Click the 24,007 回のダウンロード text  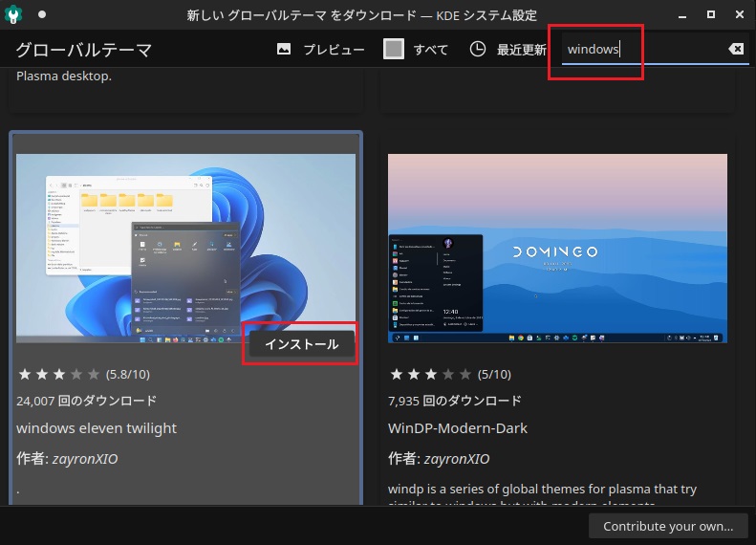(x=87, y=401)
